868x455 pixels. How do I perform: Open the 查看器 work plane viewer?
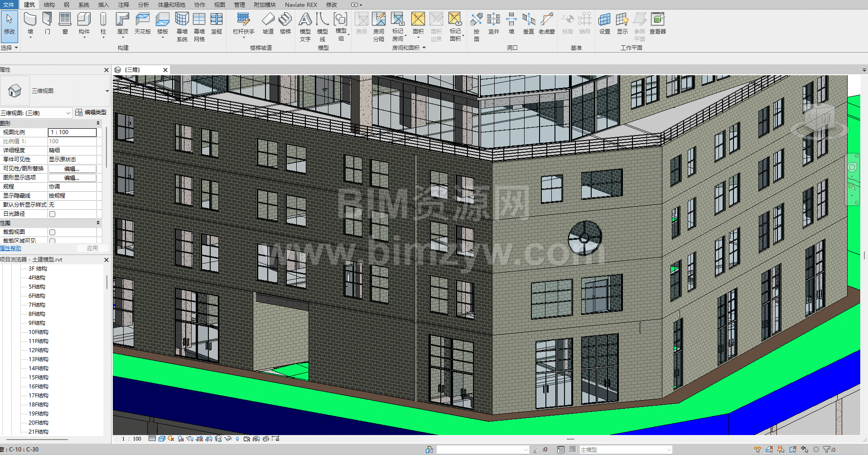658,24
